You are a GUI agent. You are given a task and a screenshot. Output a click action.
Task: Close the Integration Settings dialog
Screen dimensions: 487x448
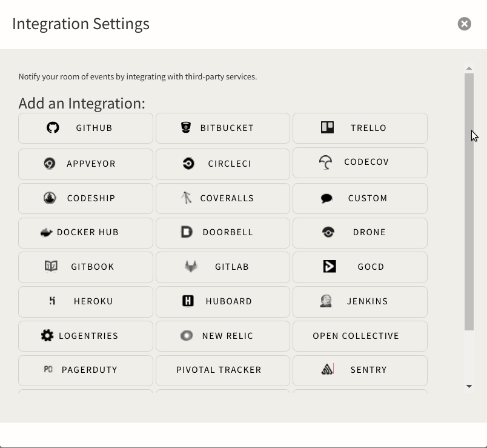[465, 24]
